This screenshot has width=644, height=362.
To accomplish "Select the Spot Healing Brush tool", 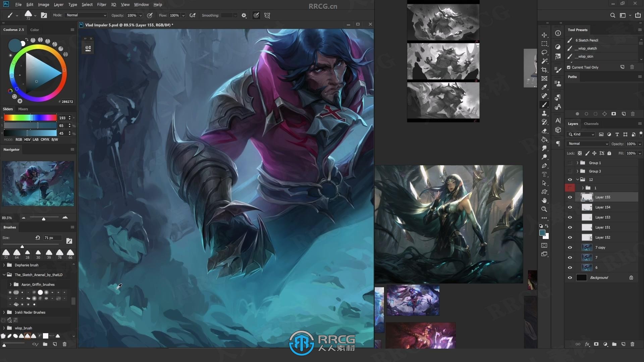I will (x=544, y=96).
